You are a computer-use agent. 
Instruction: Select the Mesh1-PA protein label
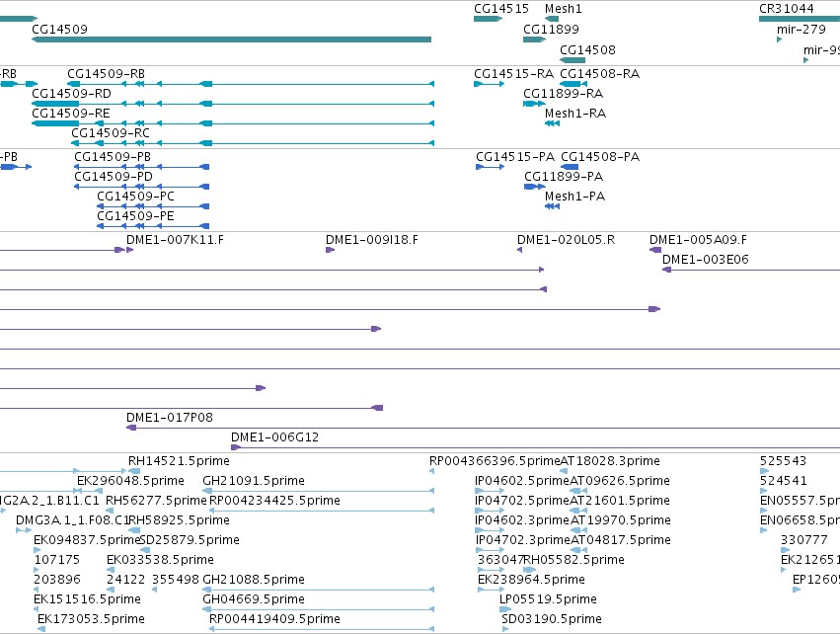tap(574, 197)
